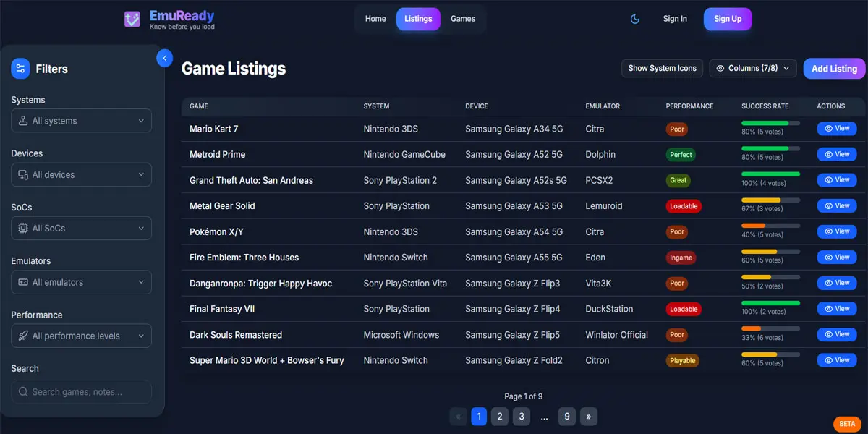View the Metal Gear Solid listing
This screenshot has width=868, height=434.
click(837, 205)
